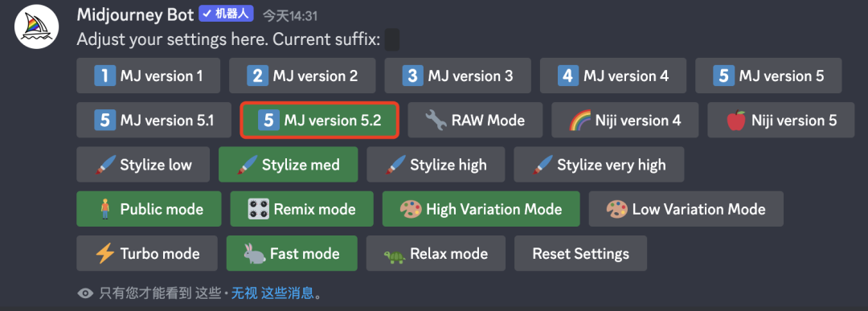Click Reset Settings button
This screenshot has width=868, height=311.
(x=581, y=253)
